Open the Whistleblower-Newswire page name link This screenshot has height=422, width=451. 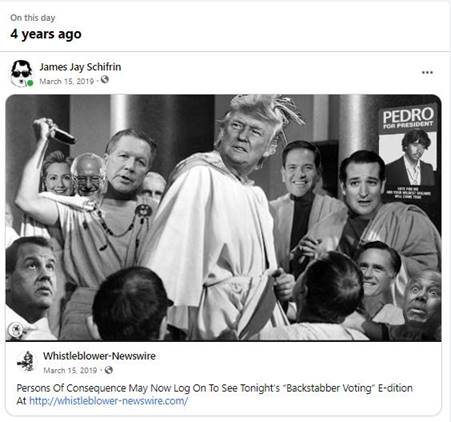(99, 356)
